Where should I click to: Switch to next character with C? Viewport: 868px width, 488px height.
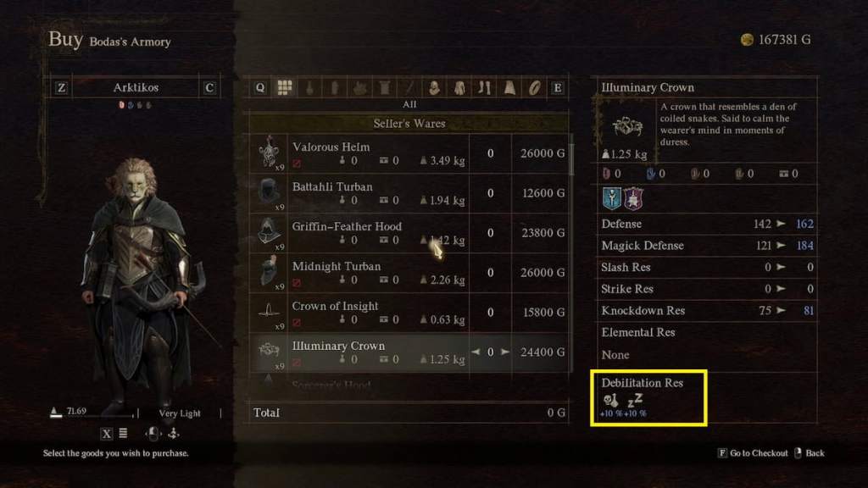pos(209,87)
